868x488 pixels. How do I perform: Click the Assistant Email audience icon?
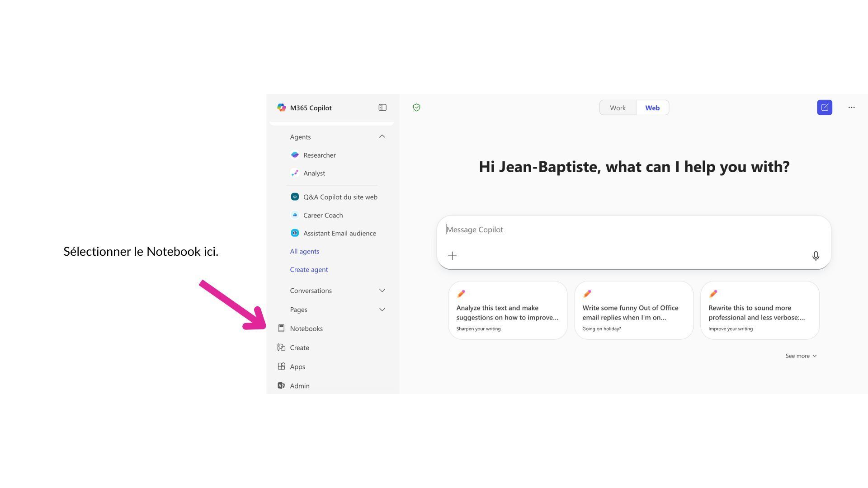tap(295, 233)
